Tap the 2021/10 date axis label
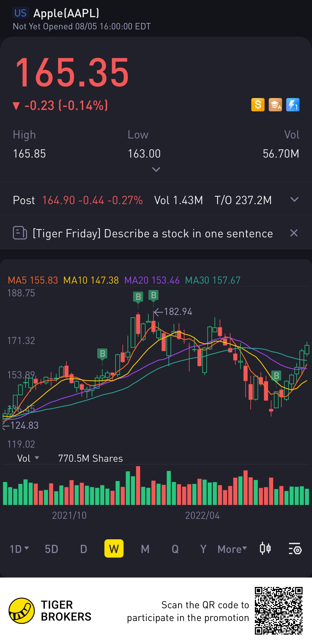The image size is (312, 644). click(x=69, y=515)
